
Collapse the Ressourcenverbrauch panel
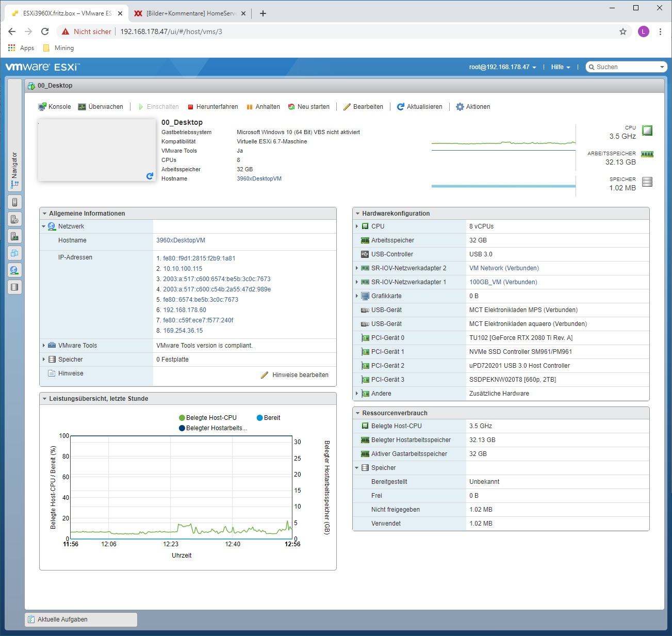[357, 413]
